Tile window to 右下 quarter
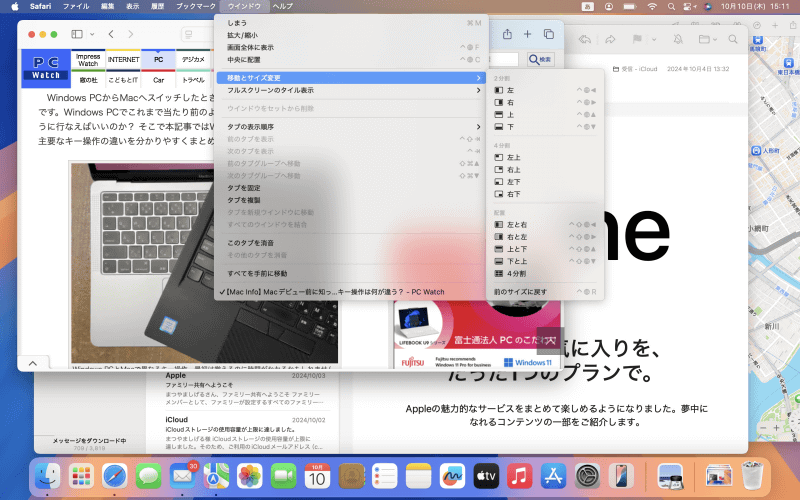The height and width of the screenshot is (500, 800). click(545, 194)
